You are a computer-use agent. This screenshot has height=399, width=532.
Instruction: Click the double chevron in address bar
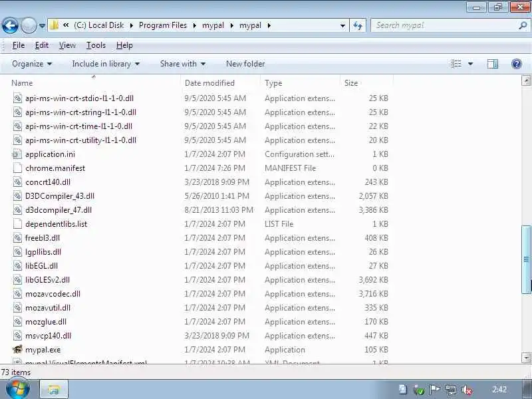coord(66,25)
